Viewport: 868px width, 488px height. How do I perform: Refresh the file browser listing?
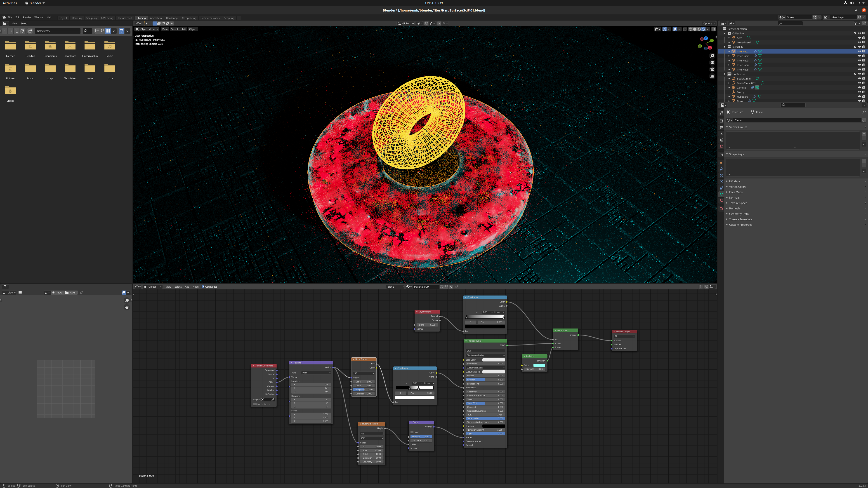click(22, 31)
